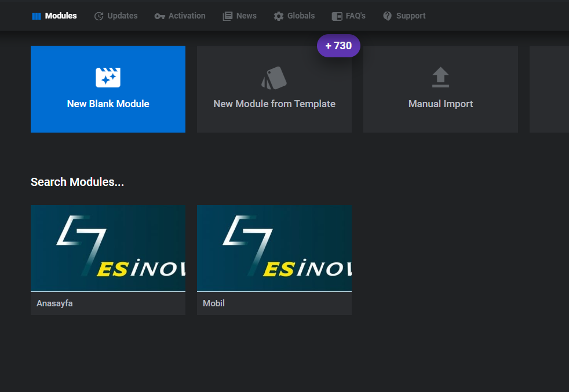This screenshot has height=392, width=569.
Task: Click the Activation key icon
Action: pos(160,16)
